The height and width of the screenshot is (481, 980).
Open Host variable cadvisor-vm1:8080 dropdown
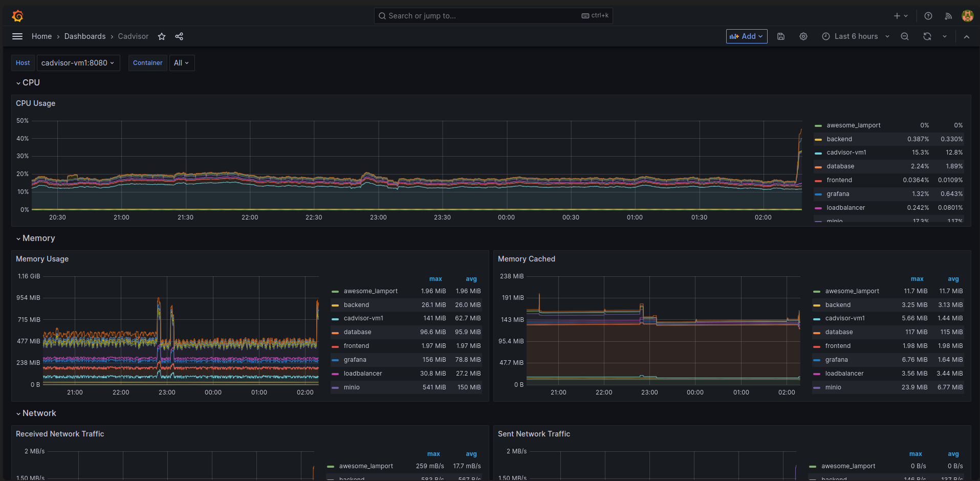click(78, 63)
